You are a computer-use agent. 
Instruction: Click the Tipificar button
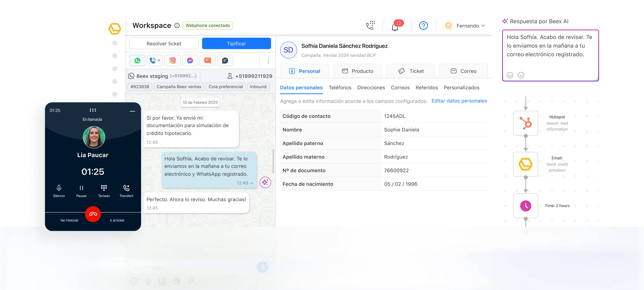click(236, 43)
